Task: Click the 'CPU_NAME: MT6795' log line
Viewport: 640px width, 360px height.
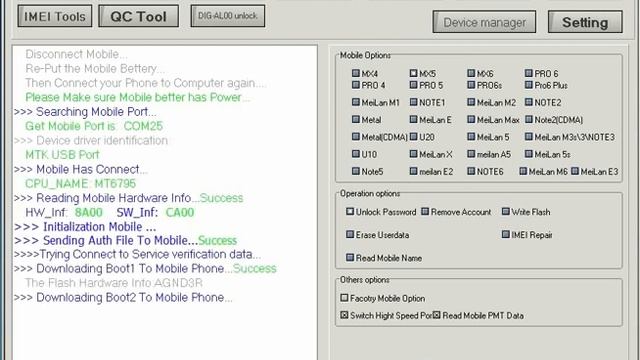Action: 80,184
